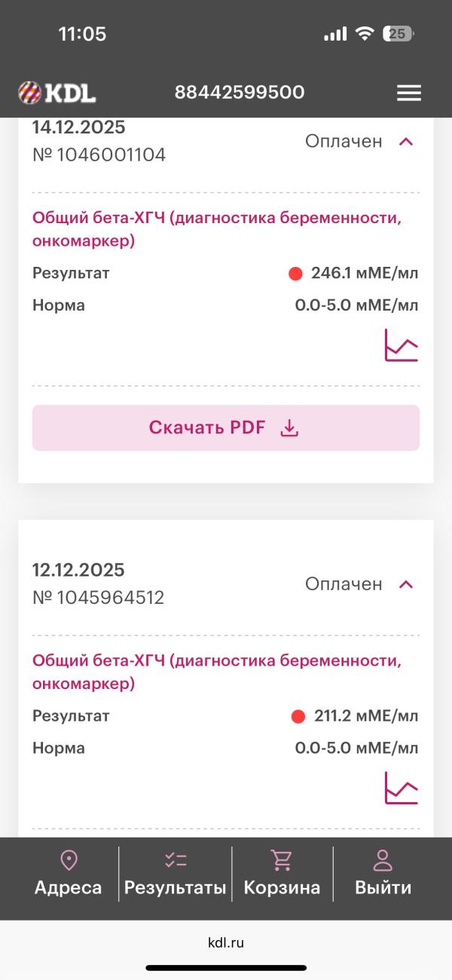Call phone number 88442599500

tap(240, 93)
